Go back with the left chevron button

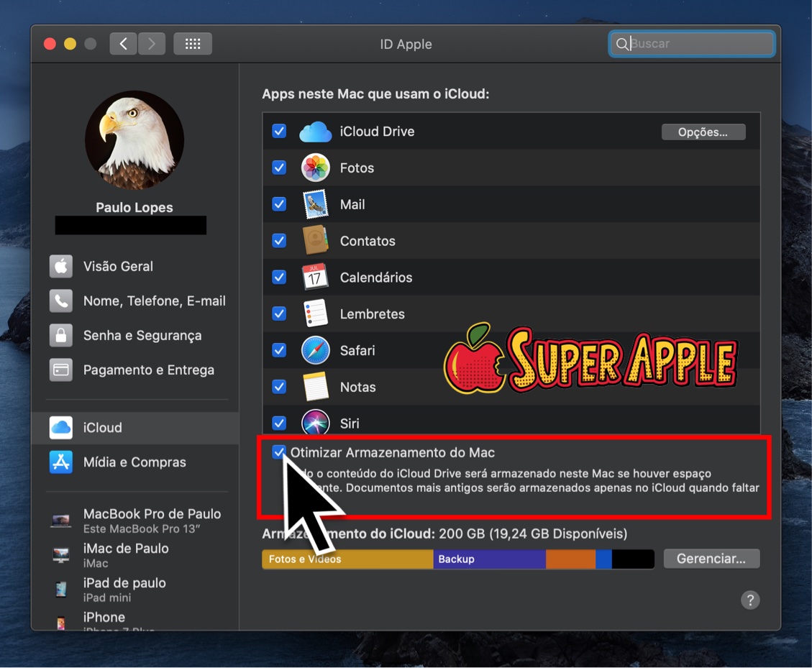pyautogui.click(x=124, y=44)
